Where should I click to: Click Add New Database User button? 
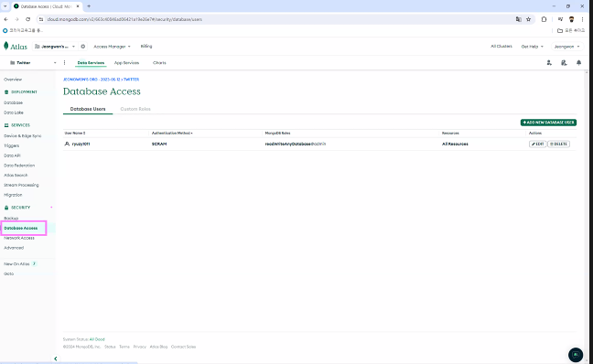click(548, 123)
